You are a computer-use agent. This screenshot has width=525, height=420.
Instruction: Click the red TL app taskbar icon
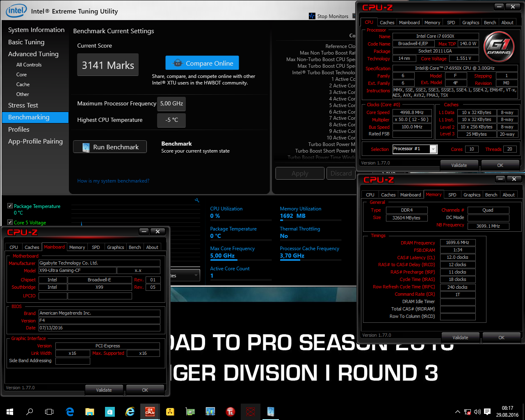(x=230, y=411)
